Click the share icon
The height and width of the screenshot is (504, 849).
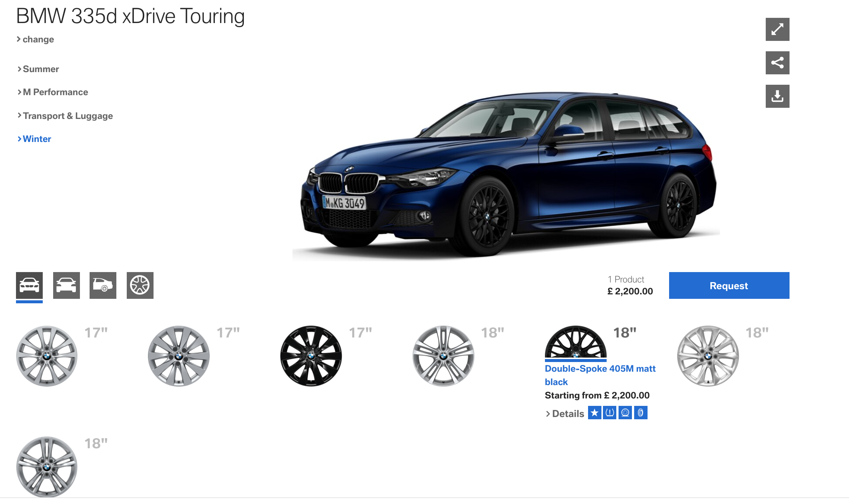click(x=777, y=63)
